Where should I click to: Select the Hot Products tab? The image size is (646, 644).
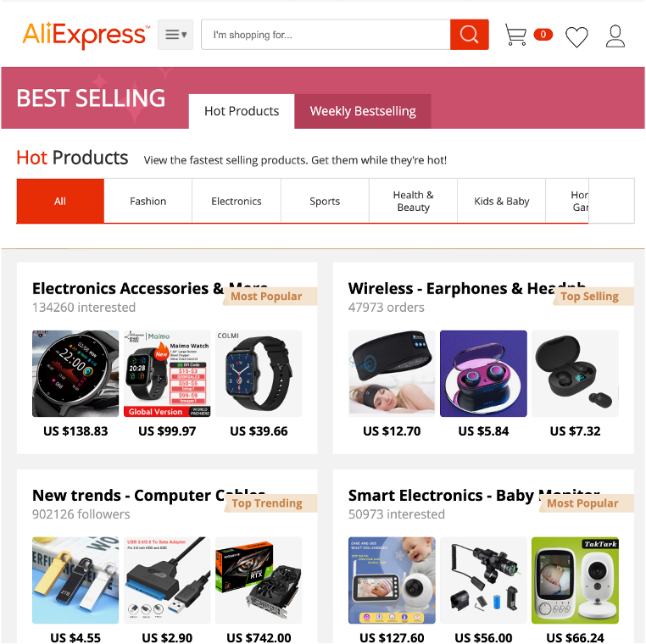pyautogui.click(x=242, y=111)
